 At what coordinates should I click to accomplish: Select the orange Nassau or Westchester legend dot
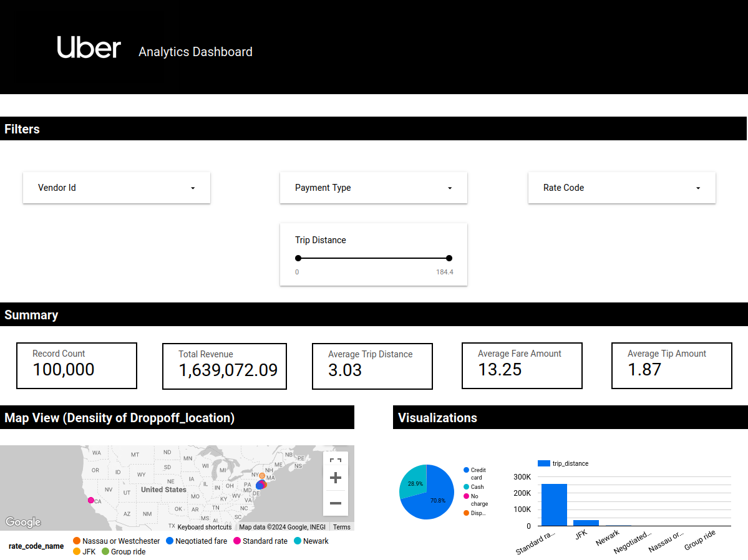click(x=75, y=541)
